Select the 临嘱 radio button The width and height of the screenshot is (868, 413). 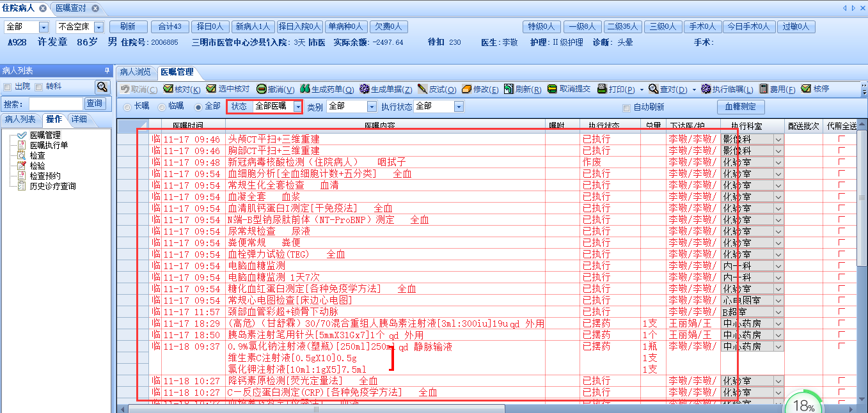[162, 107]
